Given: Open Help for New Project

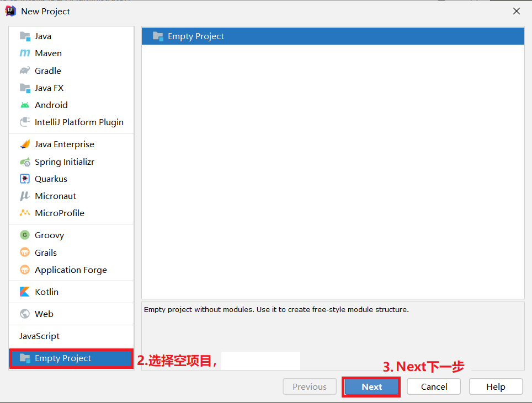Looking at the screenshot, I should click(496, 386).
